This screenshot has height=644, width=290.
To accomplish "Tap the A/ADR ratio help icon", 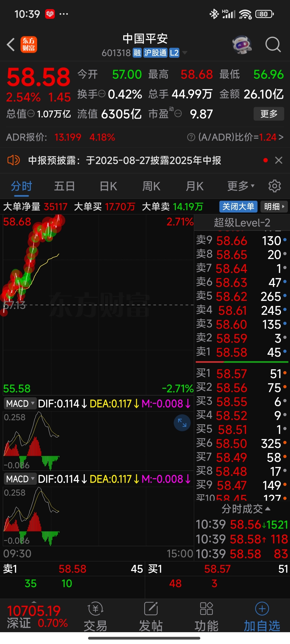I will [x=191, y=137].
